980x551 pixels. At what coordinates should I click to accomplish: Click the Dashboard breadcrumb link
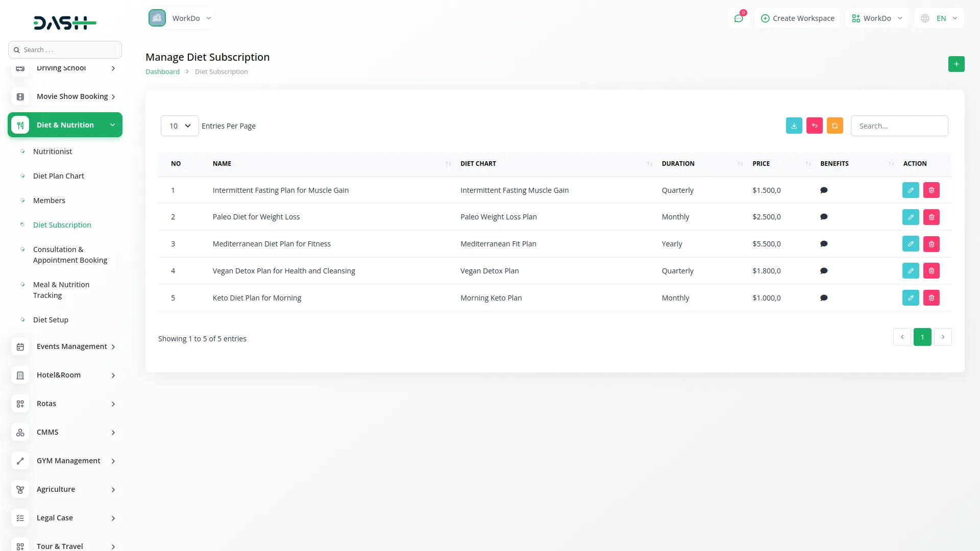(162, 72)
